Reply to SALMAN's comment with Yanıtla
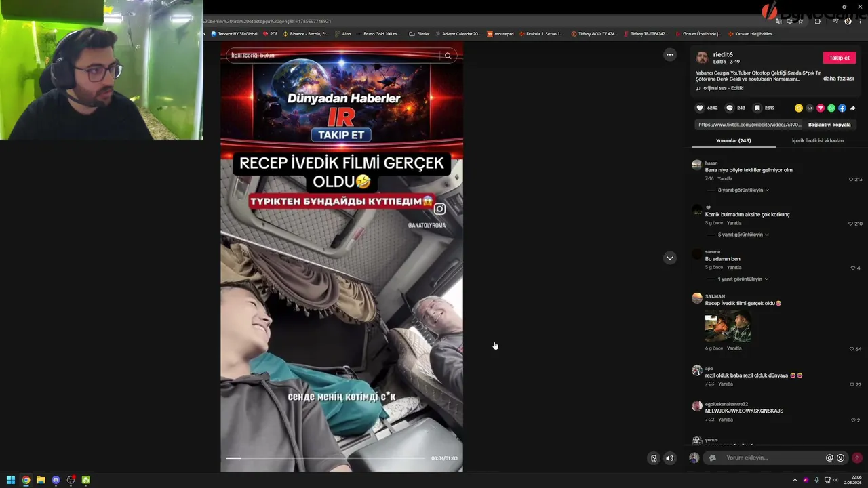868x488 pixels. pos(734,348)
